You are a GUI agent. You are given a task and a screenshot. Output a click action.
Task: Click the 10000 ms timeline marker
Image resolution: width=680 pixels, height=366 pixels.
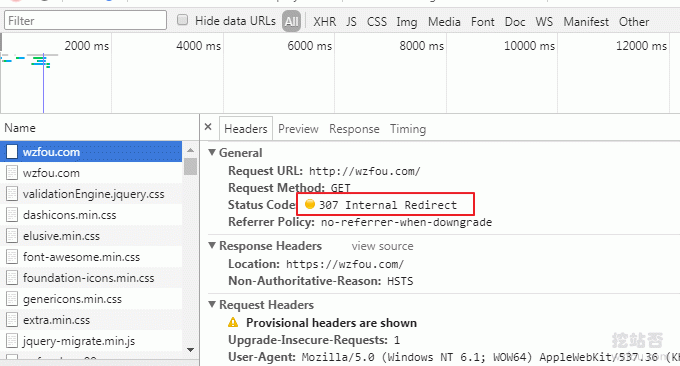(x=529, y=46)
